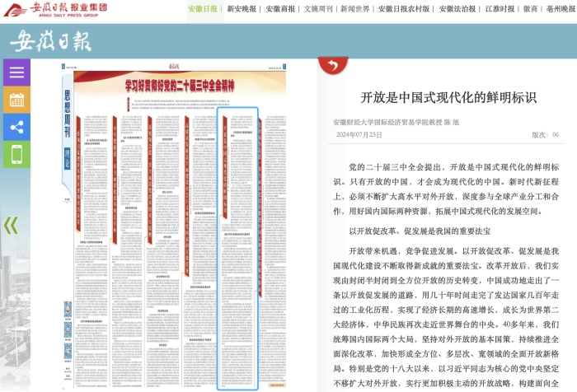This screenshot has width=577, height=392.
Task: Click the green mobile phone icon
Action: tap(16, 154)
